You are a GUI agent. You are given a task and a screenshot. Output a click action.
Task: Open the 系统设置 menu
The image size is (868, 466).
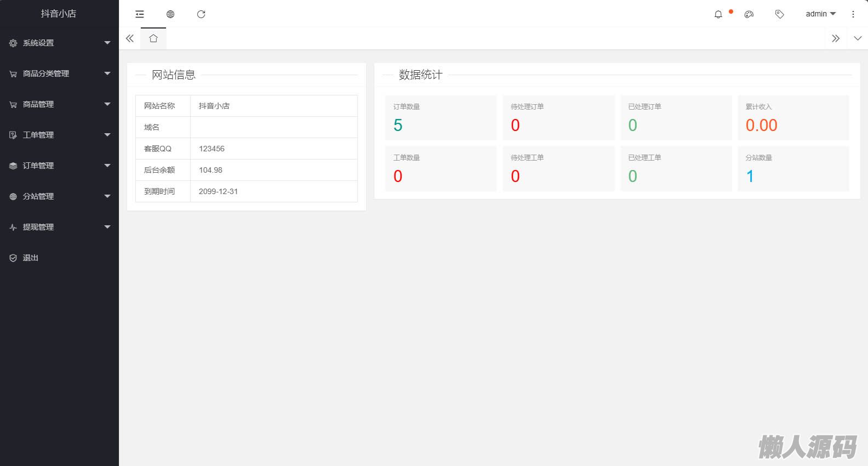pos(59,43)
